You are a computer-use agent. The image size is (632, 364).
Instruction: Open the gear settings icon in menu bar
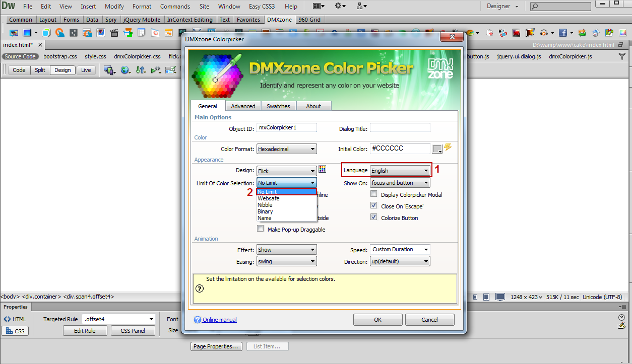click(x=341, y=6)
